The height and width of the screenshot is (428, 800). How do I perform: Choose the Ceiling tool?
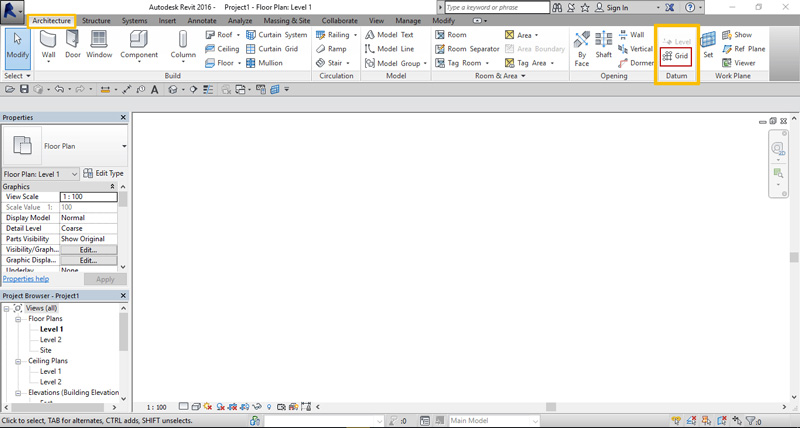(222, 49)
